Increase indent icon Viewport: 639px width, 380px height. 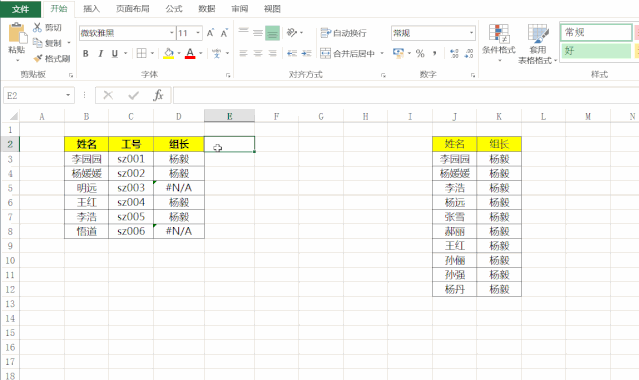click(x=306, y=53)
